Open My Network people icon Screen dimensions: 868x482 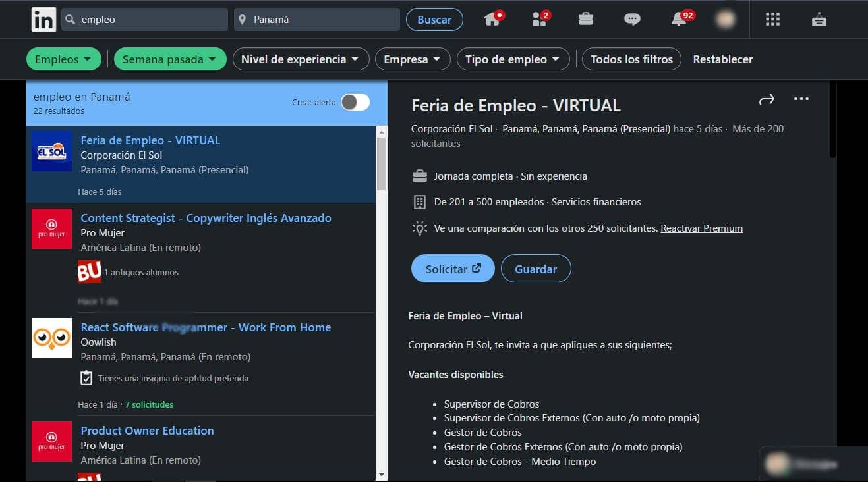tap(540, 19)
